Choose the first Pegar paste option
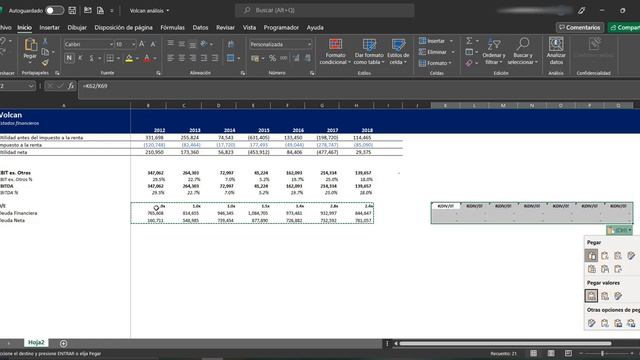640x360 pixels. [x=591, y=256]
